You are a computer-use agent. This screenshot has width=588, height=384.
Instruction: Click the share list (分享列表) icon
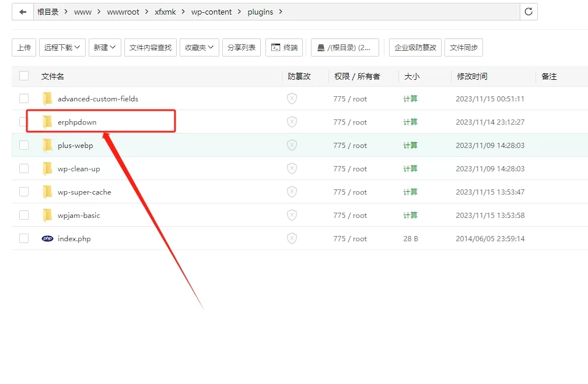[x=241, y=47]
